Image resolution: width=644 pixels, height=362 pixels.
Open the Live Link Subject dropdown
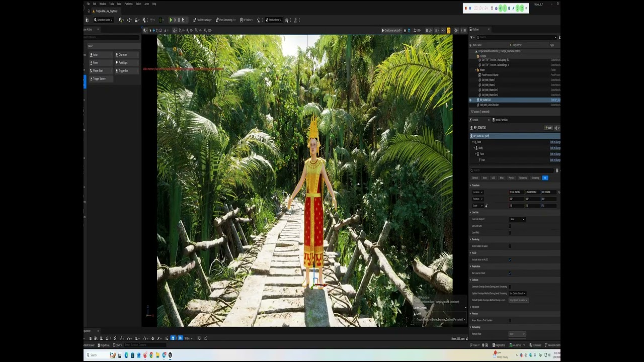click(517, 219)
